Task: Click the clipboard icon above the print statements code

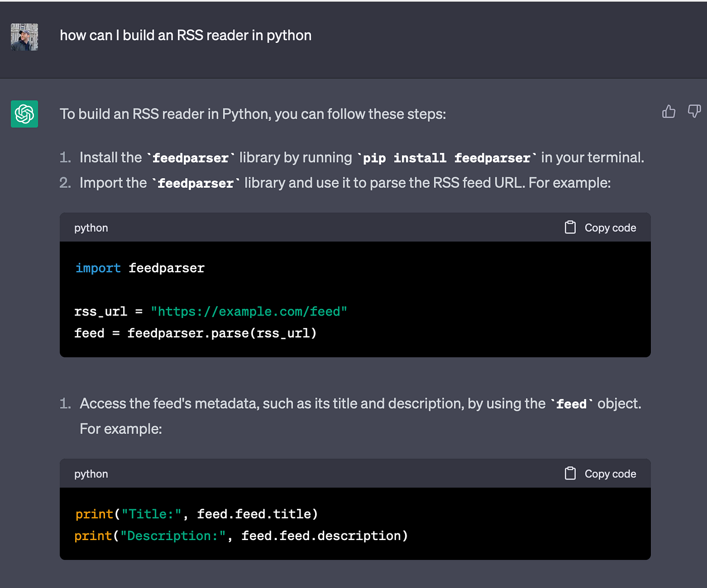Action: 570,473
